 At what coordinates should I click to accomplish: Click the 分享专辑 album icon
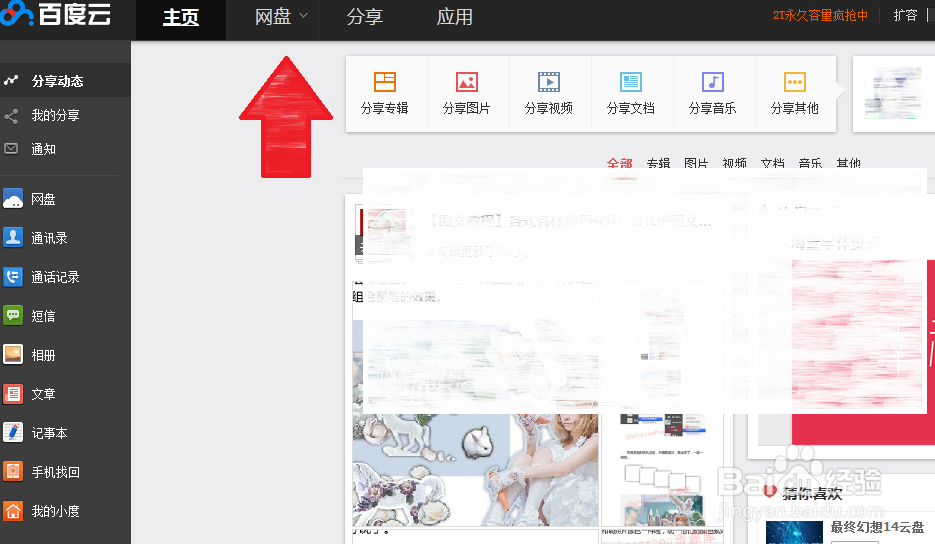coord(385,82)
